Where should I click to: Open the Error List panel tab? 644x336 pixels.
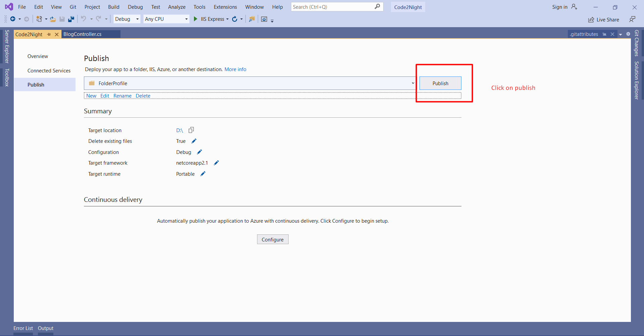coord(23,328)
